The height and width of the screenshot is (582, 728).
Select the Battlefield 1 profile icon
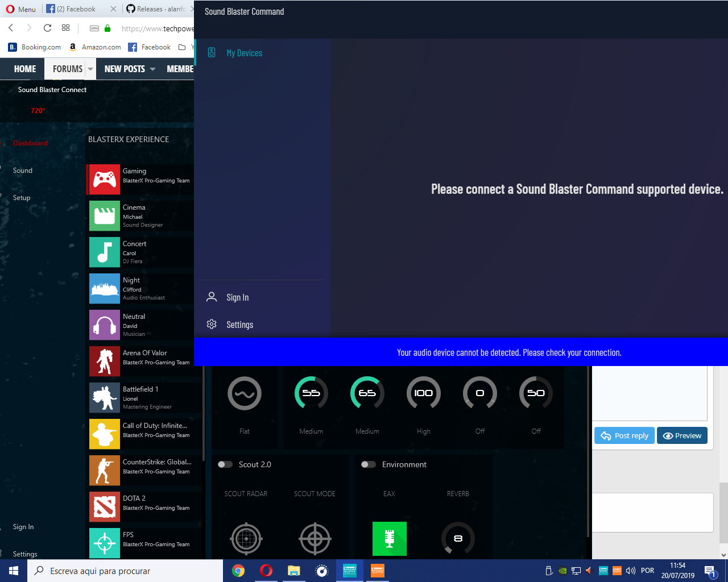click(105, 398)
